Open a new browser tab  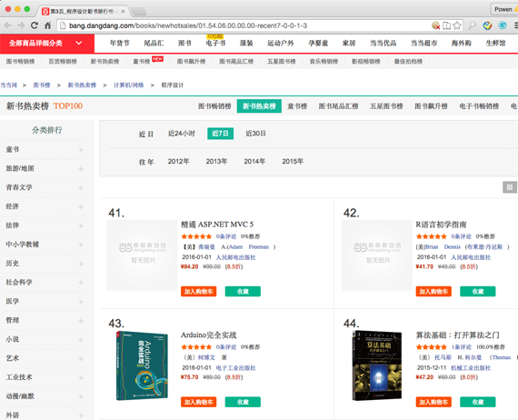[x=138, y=12]
